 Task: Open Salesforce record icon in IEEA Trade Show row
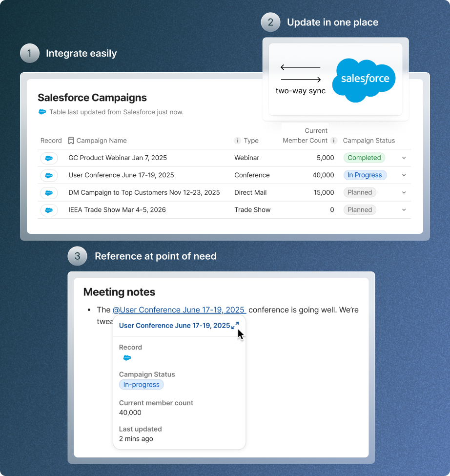[49, 210]
